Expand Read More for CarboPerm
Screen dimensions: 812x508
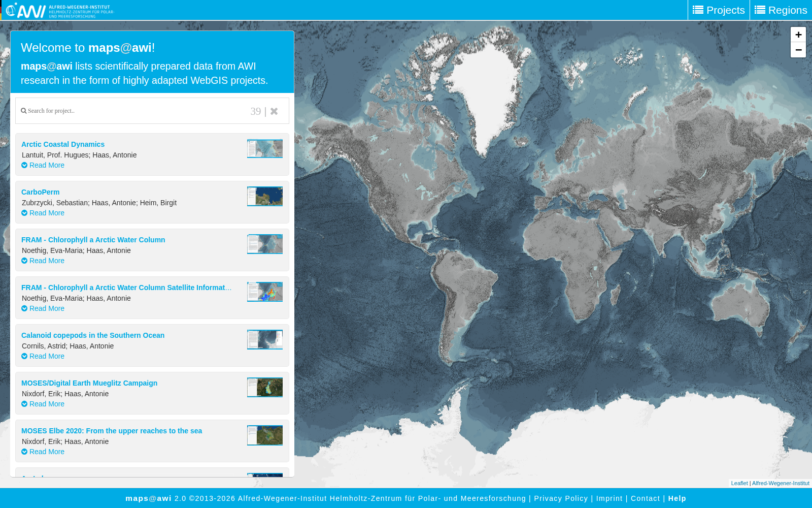43,213
